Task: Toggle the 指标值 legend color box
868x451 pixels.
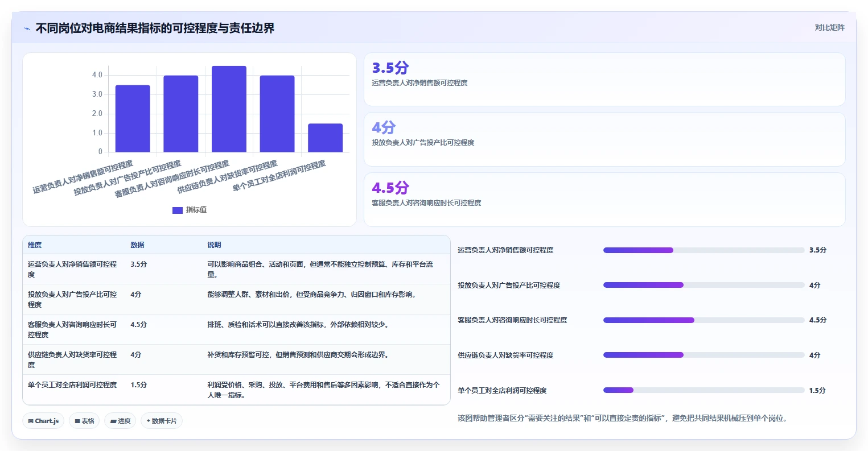Action: [178, 210]
